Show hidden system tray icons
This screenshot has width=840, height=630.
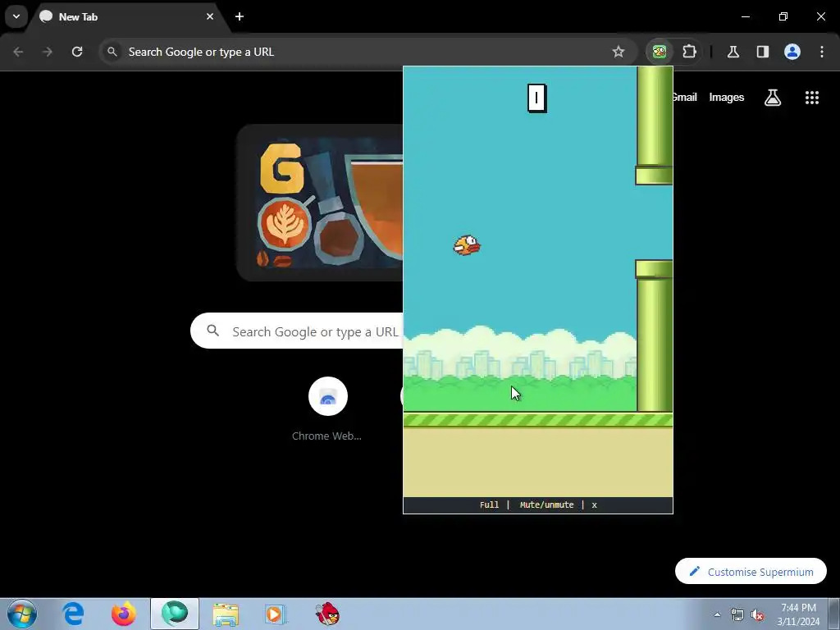click(x=717, y=614)
